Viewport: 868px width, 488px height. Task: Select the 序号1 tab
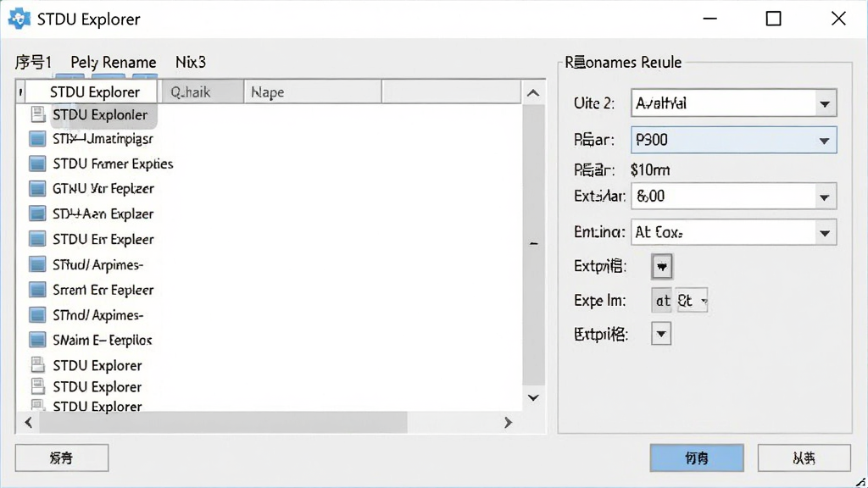coord(33,62)
